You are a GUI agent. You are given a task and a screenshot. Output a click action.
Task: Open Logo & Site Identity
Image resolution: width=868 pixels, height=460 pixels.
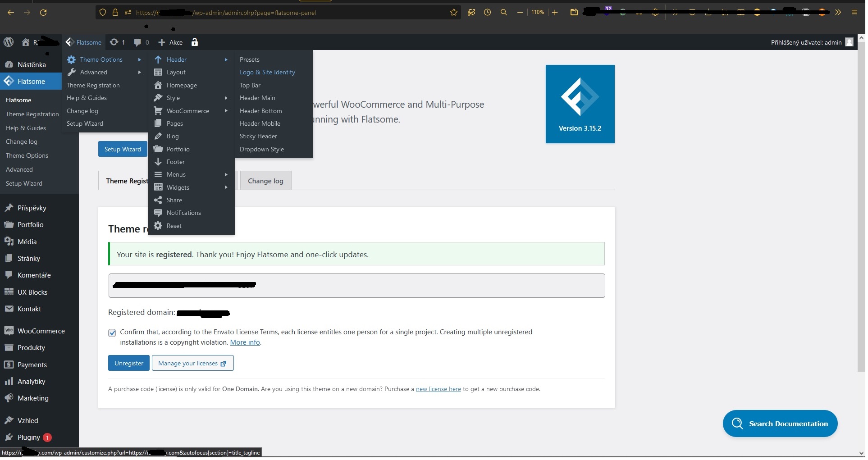pyautogui.click(x=268, y=72)
